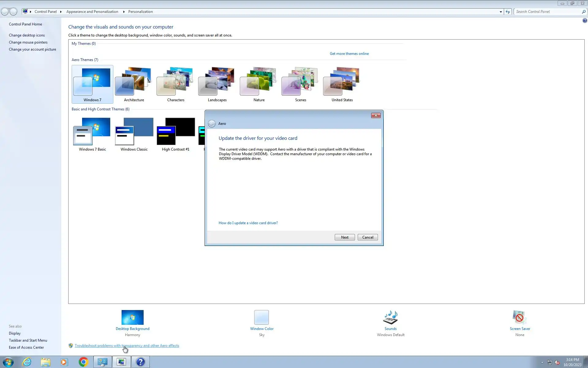The image size is (588, 368).
Task: Click Next in the Aero dialog
Action: (345, 237)
